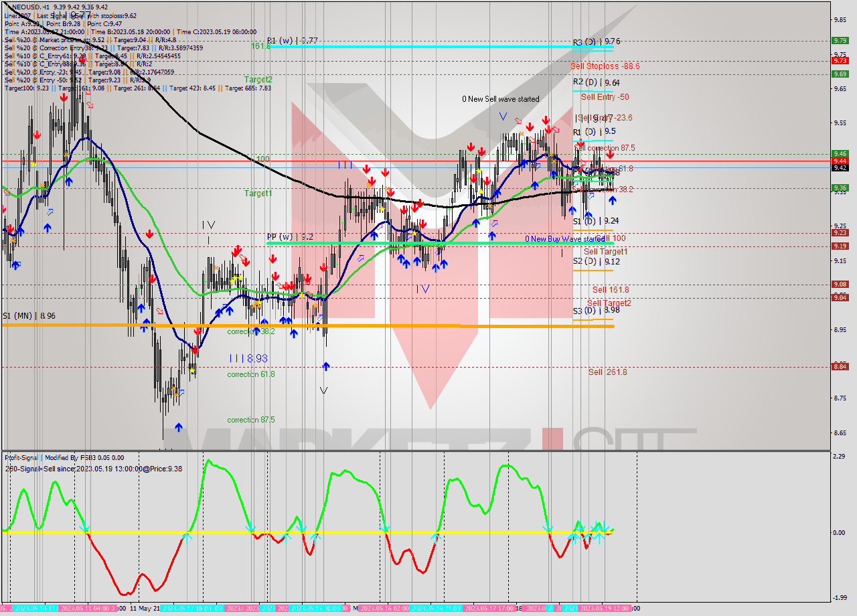The height and width of the screenshot is (616, 857).
Task: Select the 'Sell correction 87.5' label
Action: point(605,148)
